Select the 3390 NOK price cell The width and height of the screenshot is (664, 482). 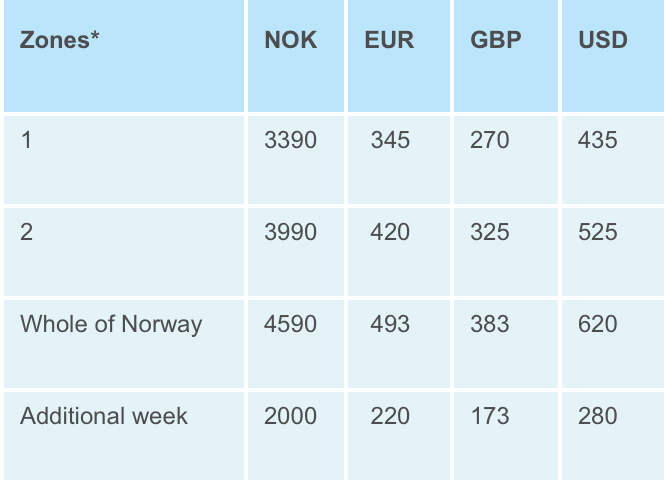(290, 140)
